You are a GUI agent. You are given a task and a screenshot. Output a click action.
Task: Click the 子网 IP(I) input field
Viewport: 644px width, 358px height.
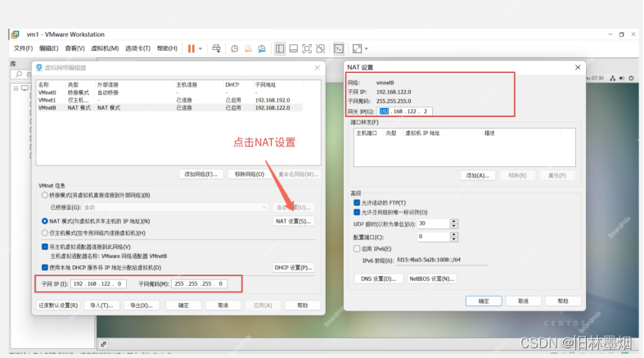(98, 284)
